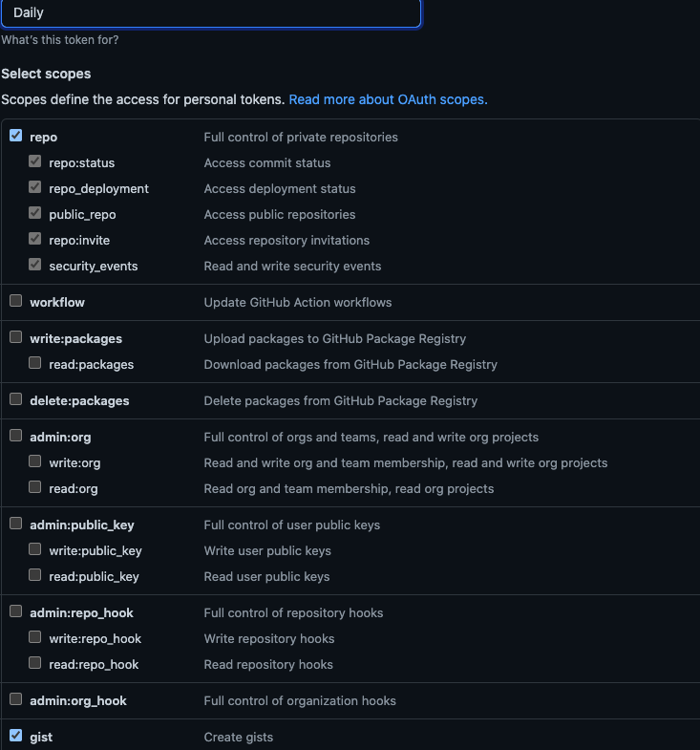Click the write:packages label
Screen dimensions: 700x750
(x=76, y=339)
